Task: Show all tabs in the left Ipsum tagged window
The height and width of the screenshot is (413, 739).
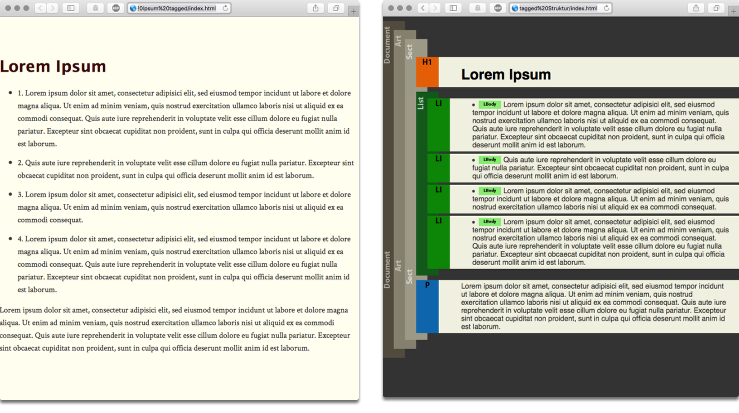Action: click(x=336, y=8)
